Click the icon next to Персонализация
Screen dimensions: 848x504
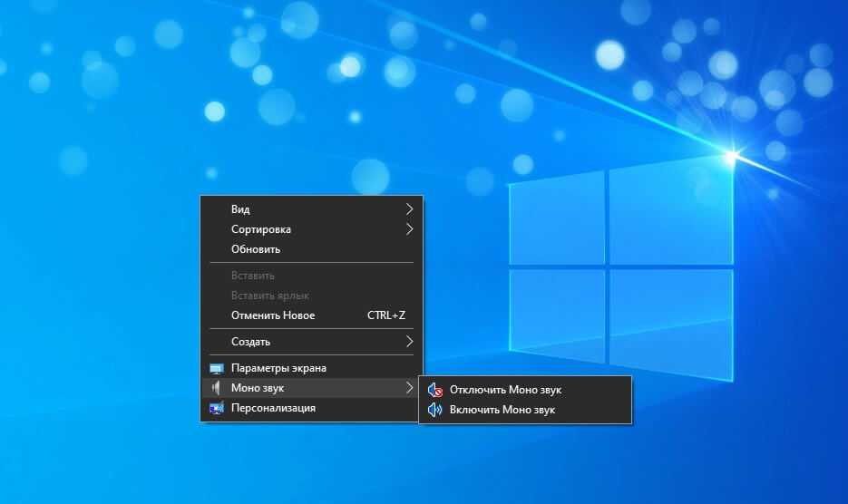pos(217,408)
